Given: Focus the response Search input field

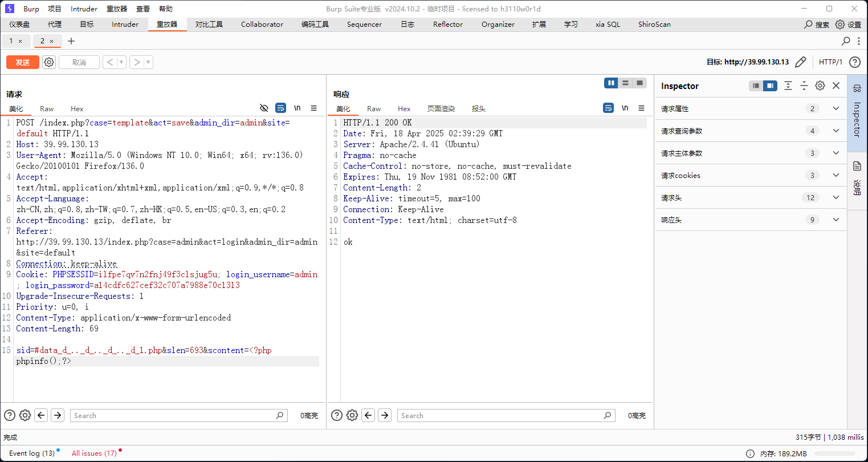Looking at the screenshot, I should click(x=506, y=415).
